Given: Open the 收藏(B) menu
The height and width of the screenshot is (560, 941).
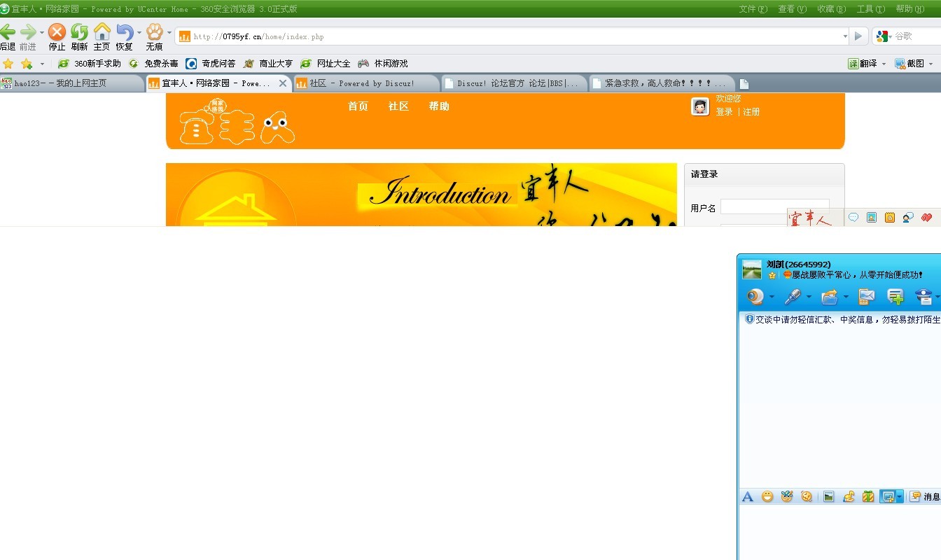Looking at the screenshot, I should [x=832, y=9].
